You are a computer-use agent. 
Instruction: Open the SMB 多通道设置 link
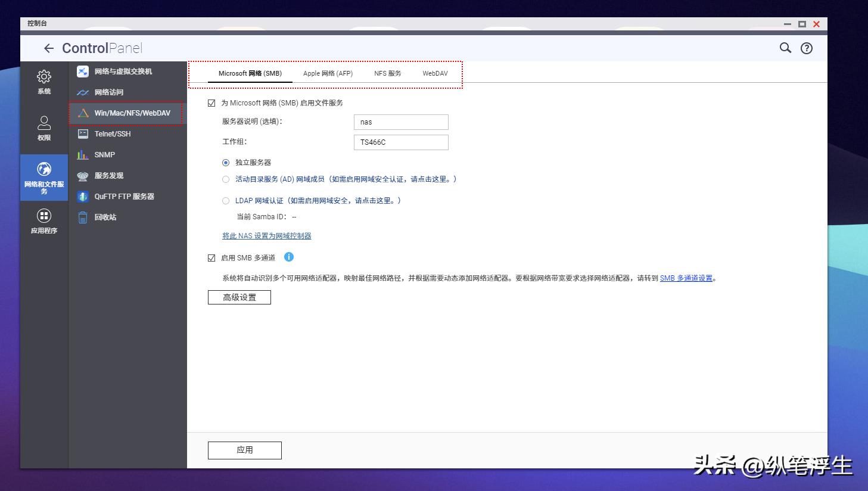687,278
